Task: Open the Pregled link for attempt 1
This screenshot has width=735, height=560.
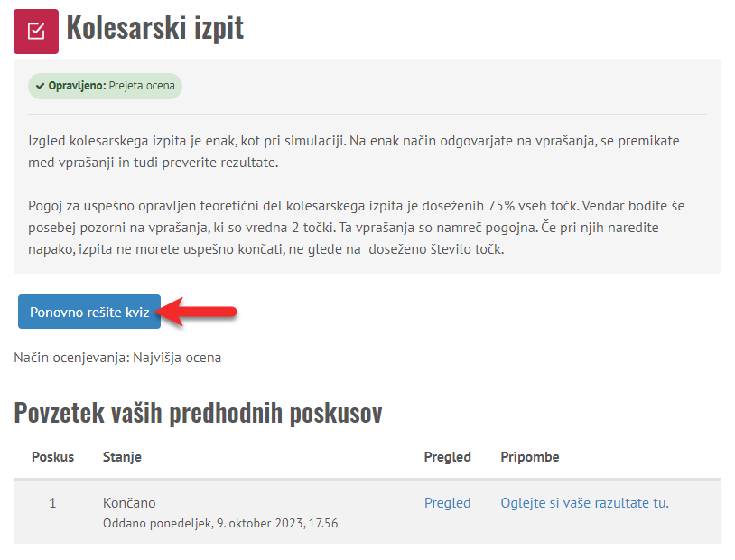Action: click(447, 503)
